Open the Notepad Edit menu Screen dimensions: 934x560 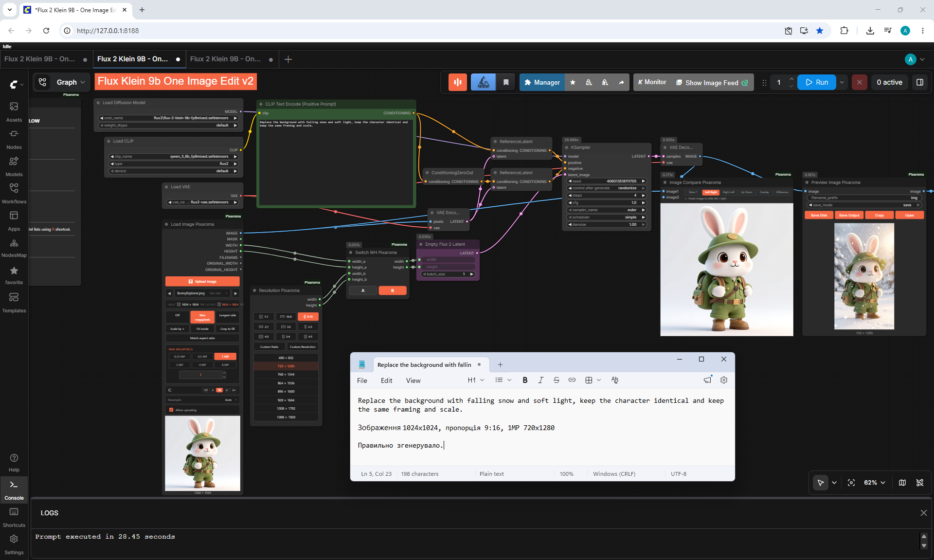pos(386,380)
